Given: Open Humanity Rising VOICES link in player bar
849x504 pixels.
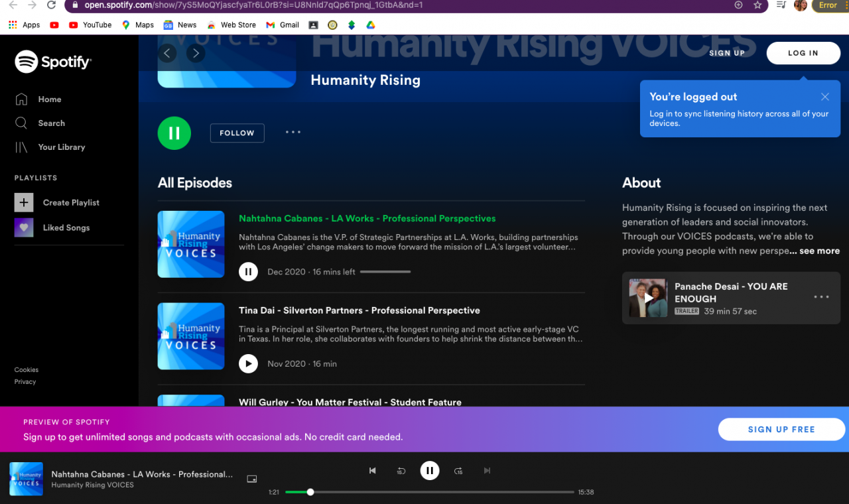Looking at the screenshot, I should tap(92, 485).
